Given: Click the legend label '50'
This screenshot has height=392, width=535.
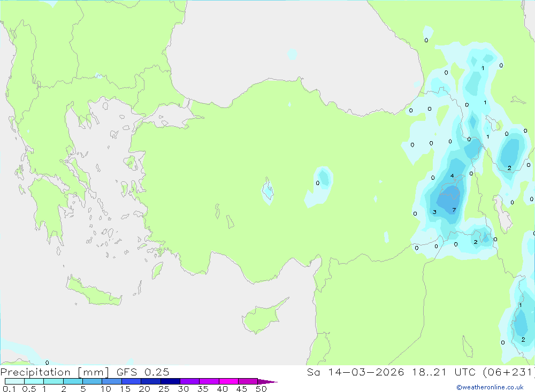Looking at the screenshot, I should [x=261, y=389].
